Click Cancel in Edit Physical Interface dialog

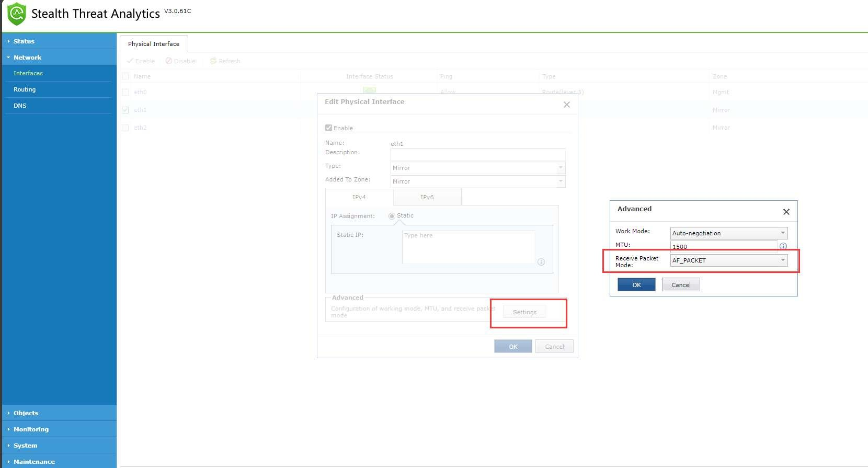[x=554, y=346]
